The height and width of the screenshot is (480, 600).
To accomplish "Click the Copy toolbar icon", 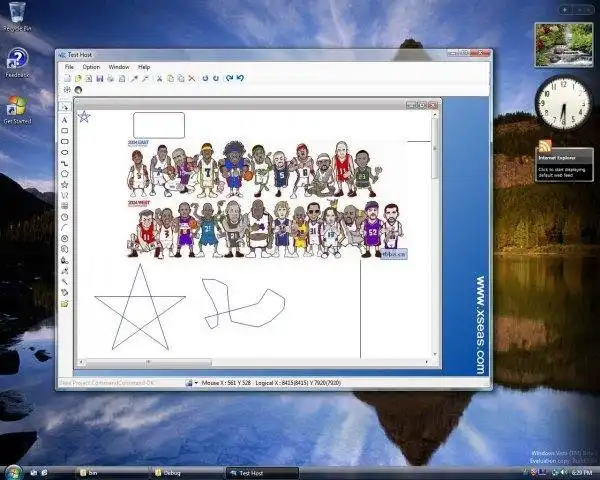I will pos(170,78).
